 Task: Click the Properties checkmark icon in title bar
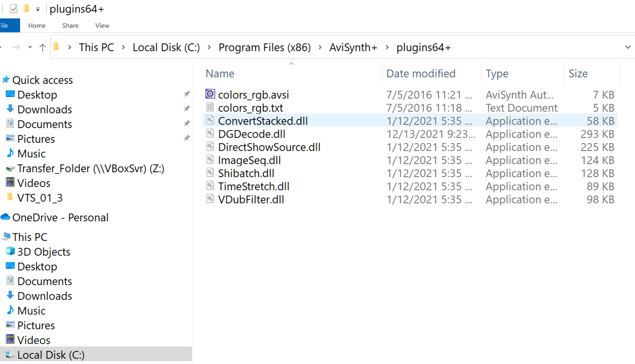point(14,9)
